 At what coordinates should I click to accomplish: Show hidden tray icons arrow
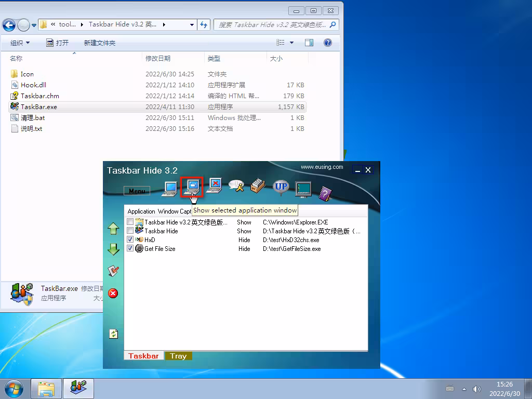click(x=464, y=389)
